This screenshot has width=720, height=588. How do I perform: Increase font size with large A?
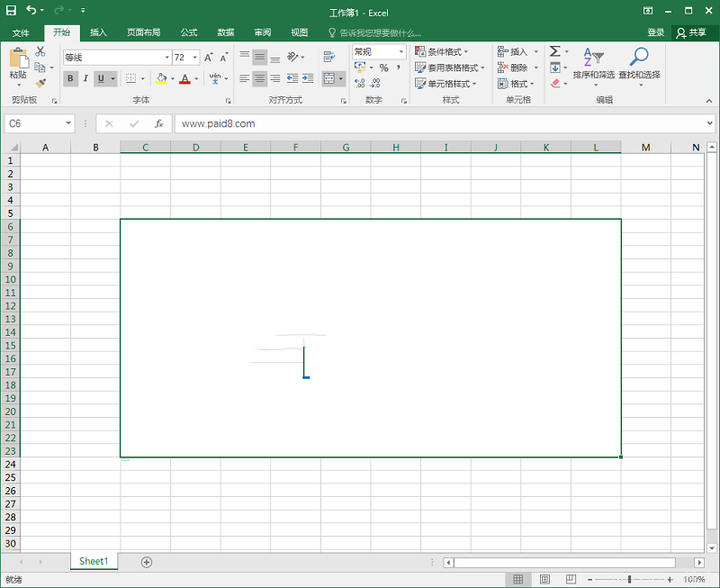(209, 58)
